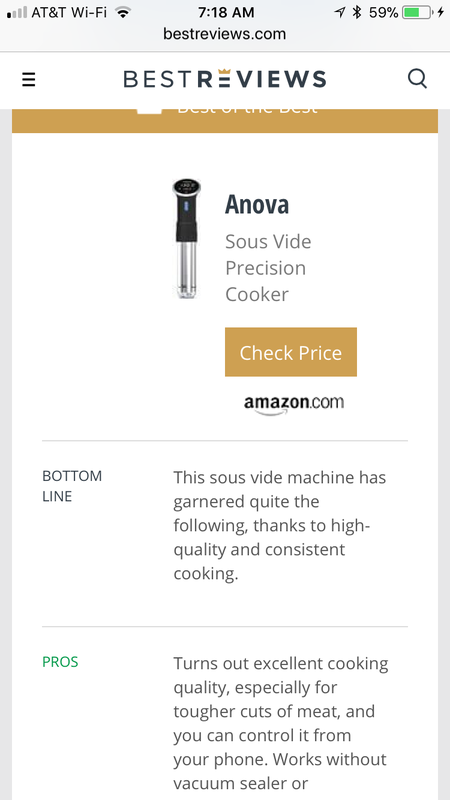Select the BOTTOM LINE section label

[x=72, y=486]
